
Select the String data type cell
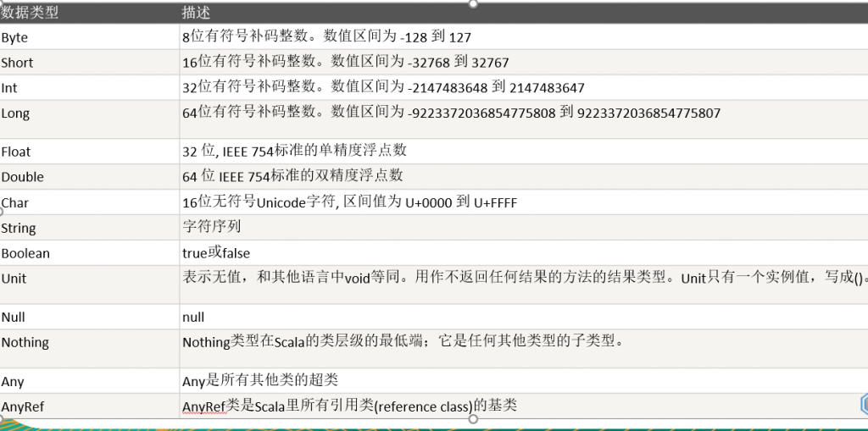point(90,228)
